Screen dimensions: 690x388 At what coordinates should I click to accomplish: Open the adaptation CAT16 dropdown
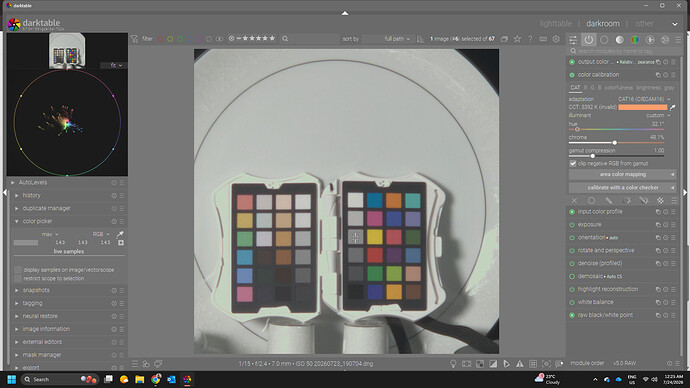point(644,99)
